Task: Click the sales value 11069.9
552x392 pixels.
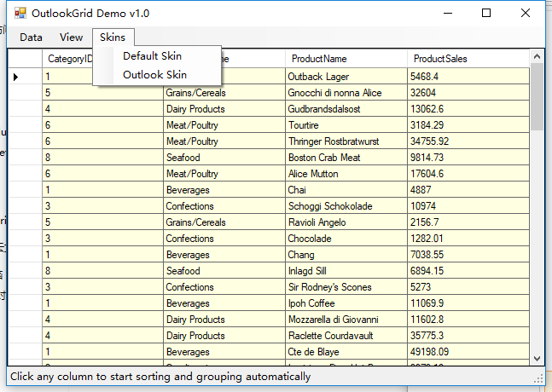Action: click(x=468, y=303)
